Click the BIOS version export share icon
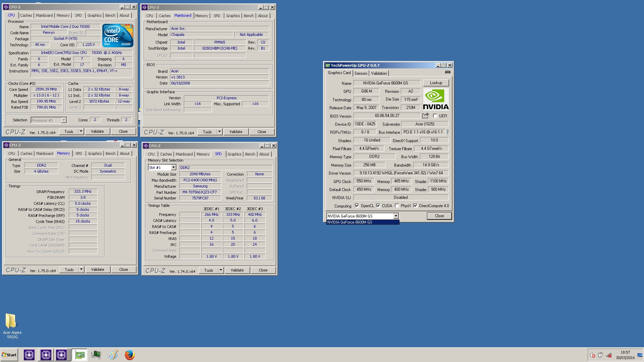The image size is (644, 362). pyautogui.click(x=425, y=116)
